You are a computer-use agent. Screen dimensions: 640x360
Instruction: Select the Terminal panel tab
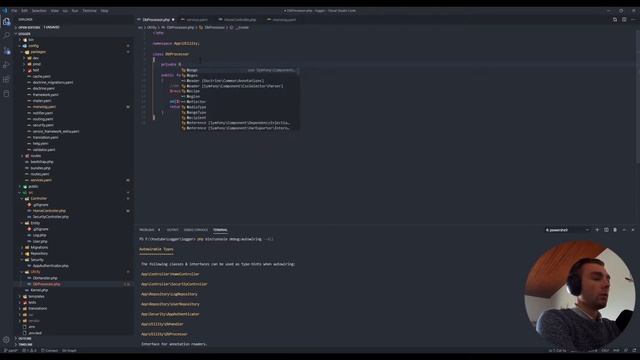[220, 230]
